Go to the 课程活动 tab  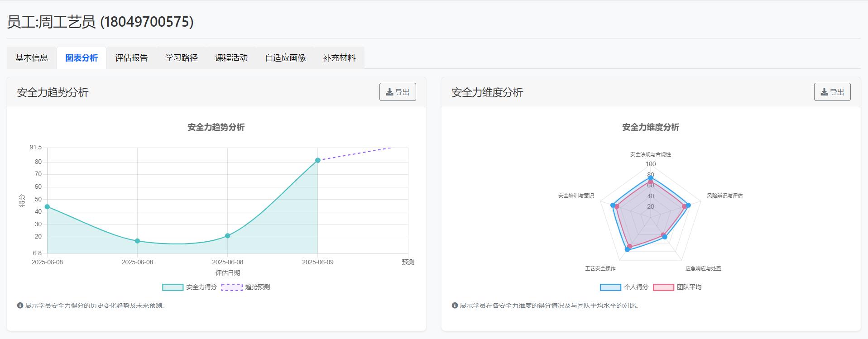click(x=231, y=58)
